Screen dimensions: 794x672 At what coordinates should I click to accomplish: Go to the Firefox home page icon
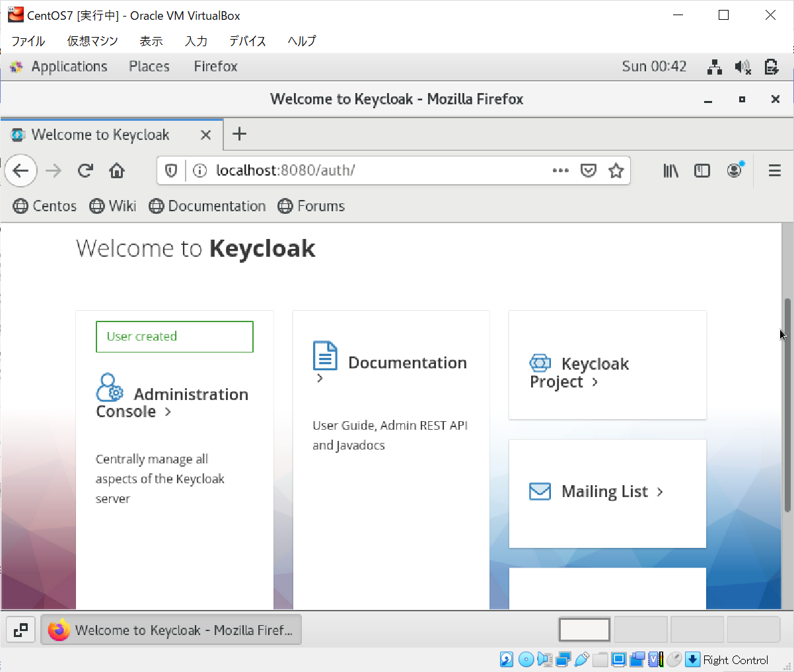click(x=117, y=171)
